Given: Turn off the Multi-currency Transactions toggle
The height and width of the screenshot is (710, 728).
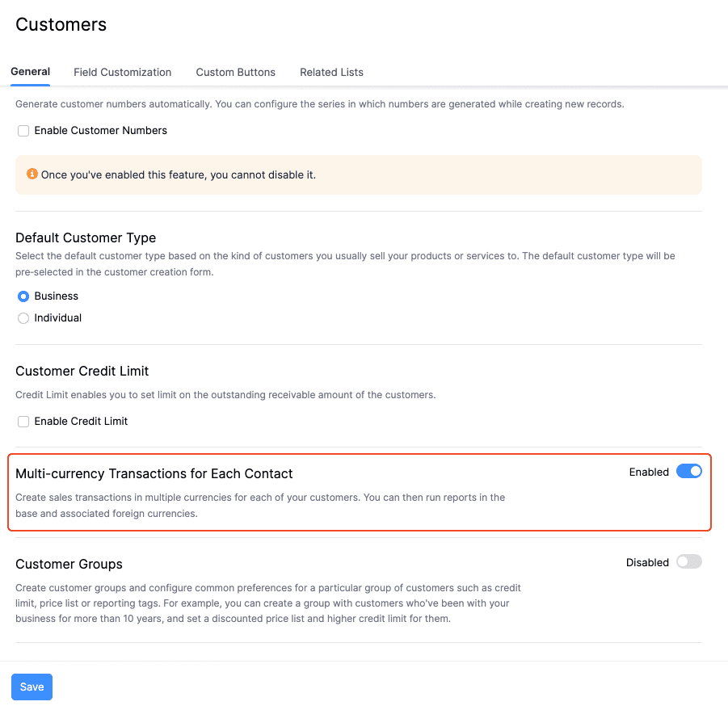Looking at the screenshot, I should [689, 472].
